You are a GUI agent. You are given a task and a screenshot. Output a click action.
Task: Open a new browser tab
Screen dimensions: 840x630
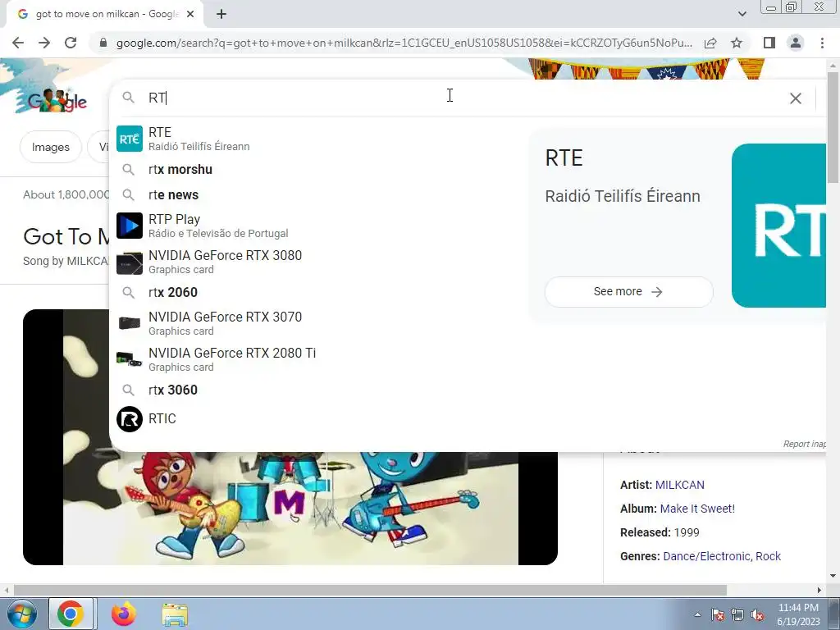click(x=221, y=15)
